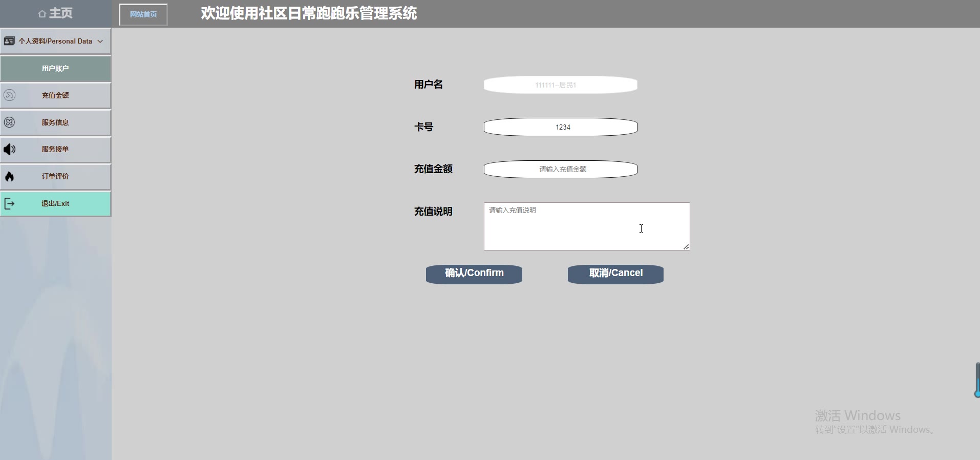Screen dimensions: 980x460
Task: Click the 充值金额 form label
Action: [433, 169]
